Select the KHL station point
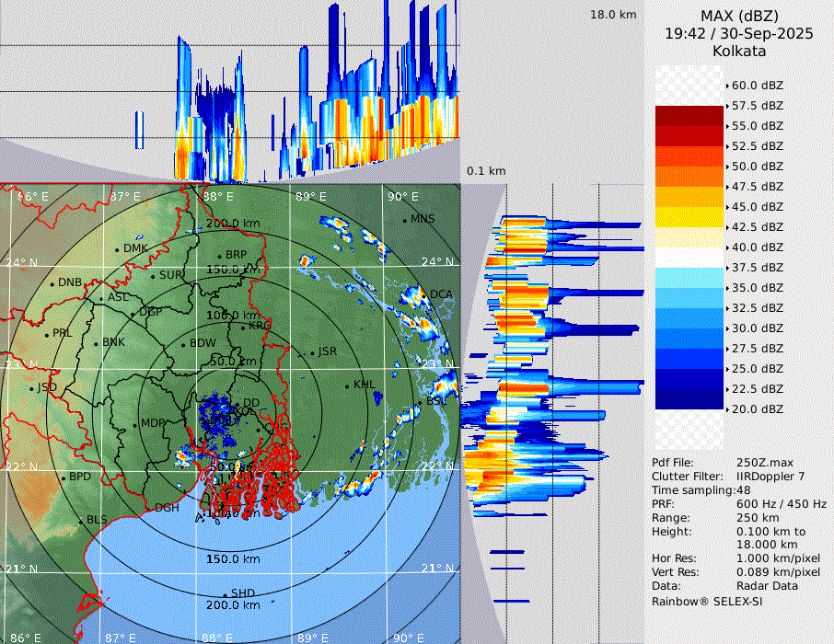Viewport: 834px width, 644px height. tap(348, 385)
